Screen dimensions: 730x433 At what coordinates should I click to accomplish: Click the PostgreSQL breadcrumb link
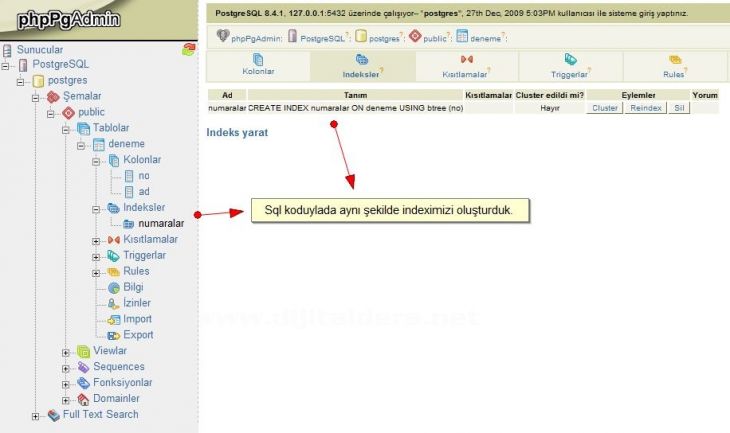pyautogui.click(x=322, y=39)
